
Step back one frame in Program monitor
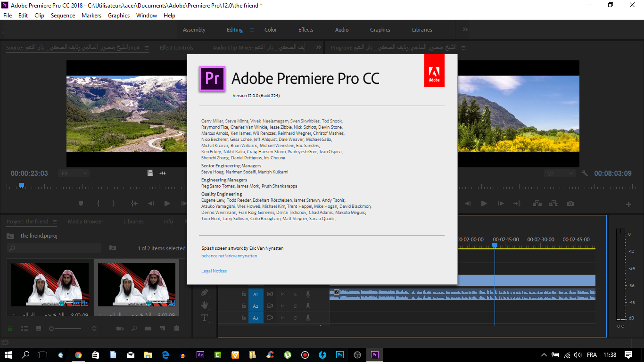point(468,204)
